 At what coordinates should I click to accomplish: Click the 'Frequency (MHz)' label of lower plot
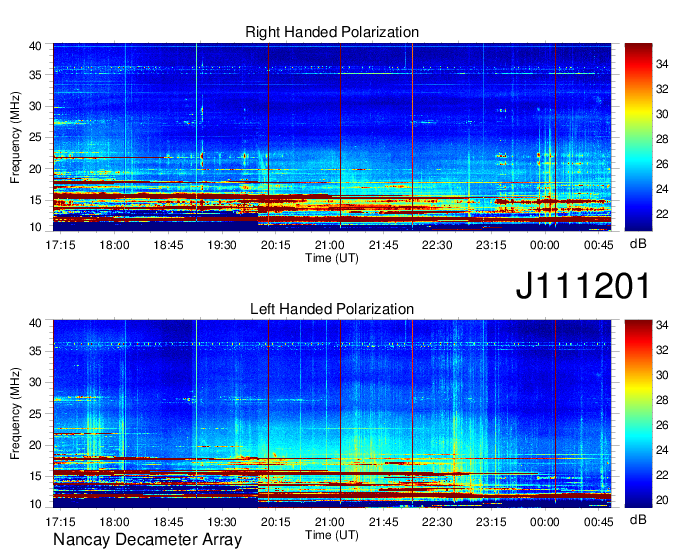(x=15, y=414)
